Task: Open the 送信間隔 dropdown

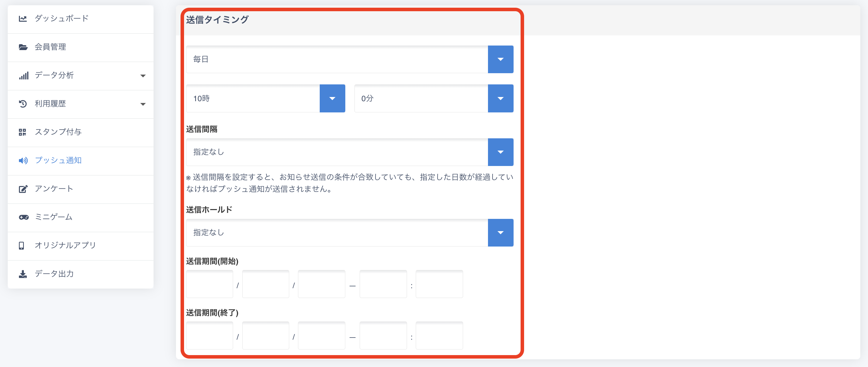Action: [500, 152]
